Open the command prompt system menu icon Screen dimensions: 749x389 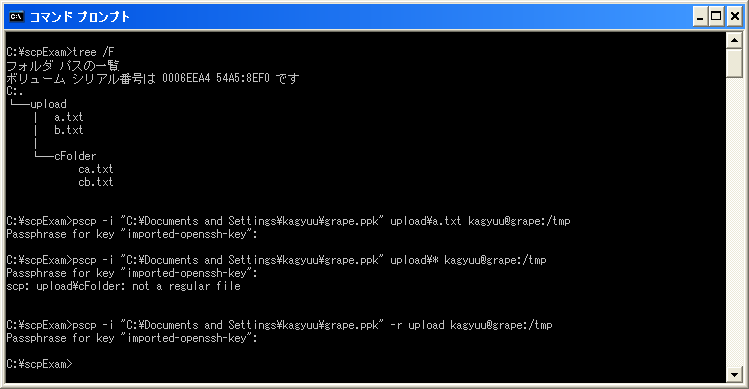click(x=16, y=17)
